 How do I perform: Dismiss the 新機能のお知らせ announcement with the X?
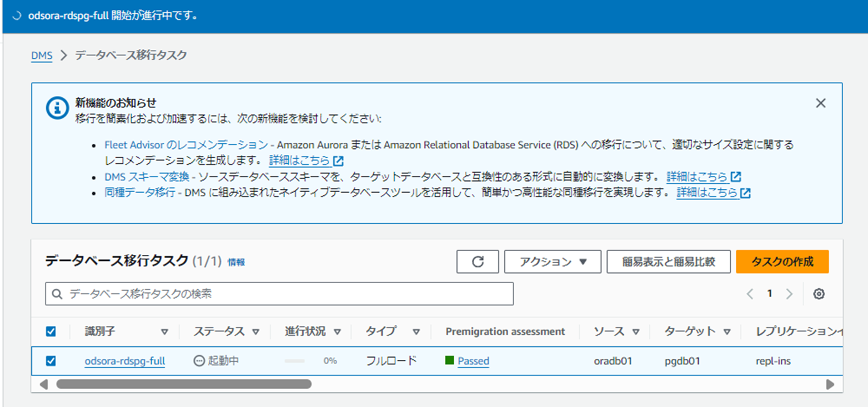820,103
